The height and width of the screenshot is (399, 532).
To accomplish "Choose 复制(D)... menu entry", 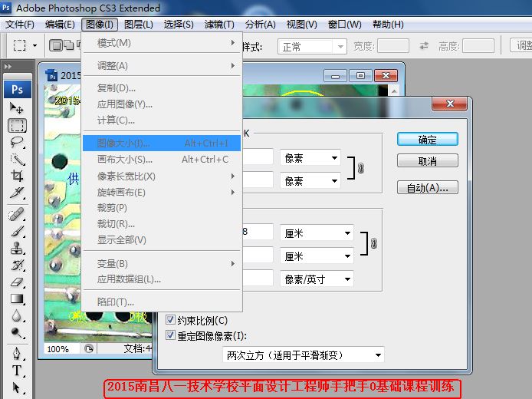I will coord(163,88).
